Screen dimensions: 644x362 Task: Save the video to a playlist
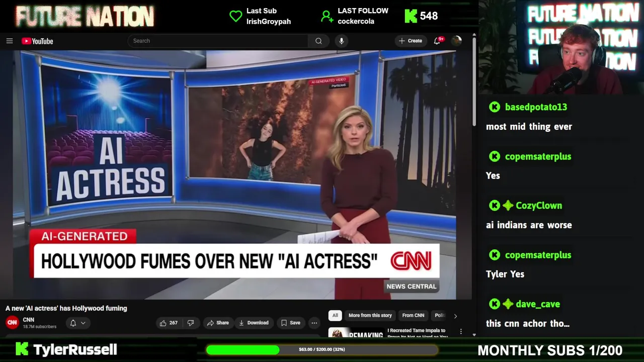tap(290, 323)
